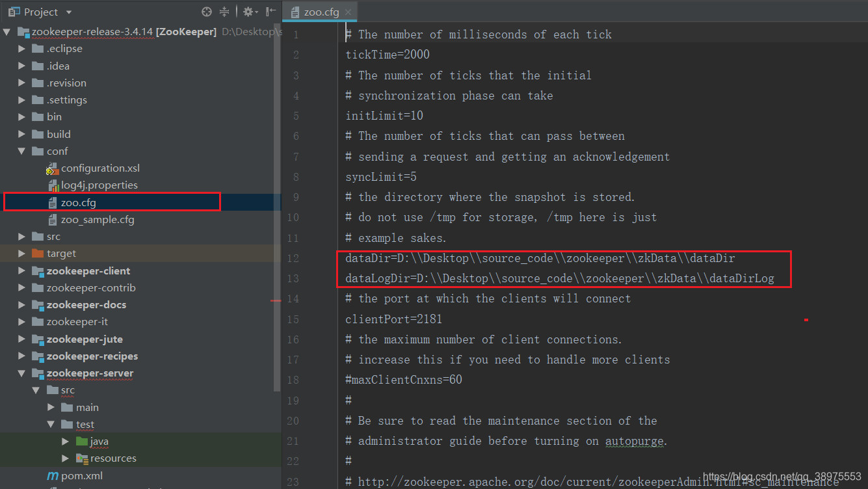868x489 pixels.
Task: Click the zookeeper-contrib module folder icon
Action: point(38,288)
